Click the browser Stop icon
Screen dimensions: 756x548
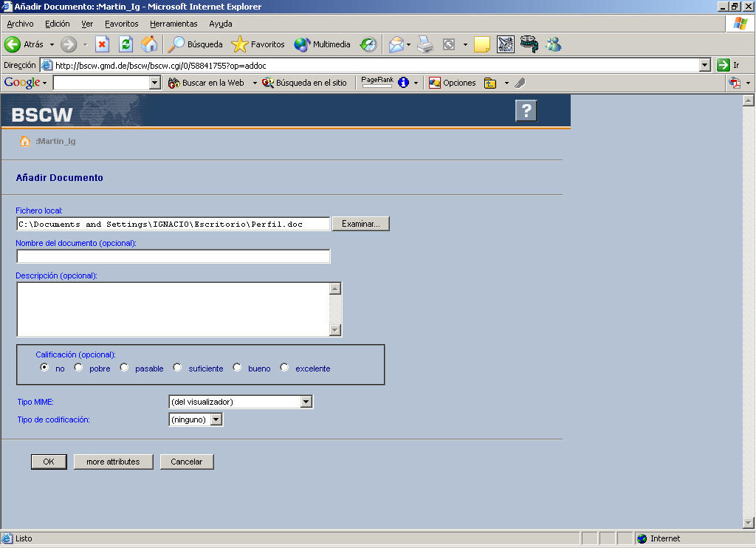(102, 44)
